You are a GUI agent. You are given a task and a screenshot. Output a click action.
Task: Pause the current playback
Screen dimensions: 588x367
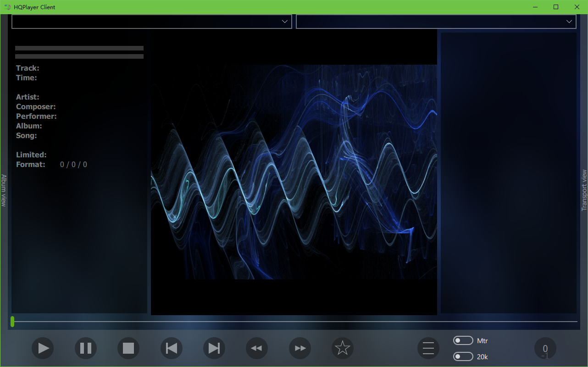coord(86,348)
